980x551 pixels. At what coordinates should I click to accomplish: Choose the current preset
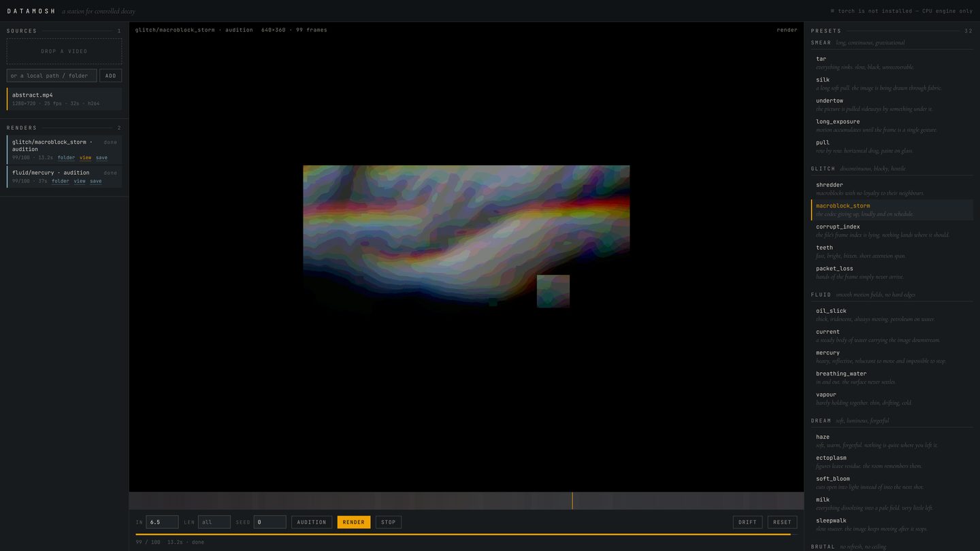[x=892, y=336]
